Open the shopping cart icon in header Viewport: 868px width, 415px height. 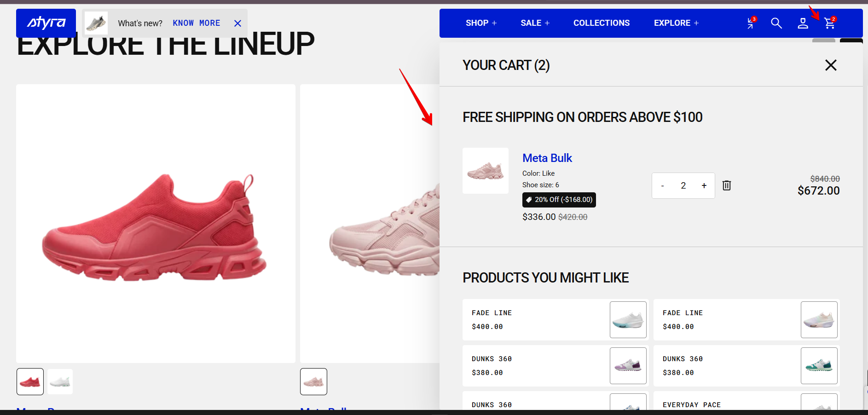point(830,23)
